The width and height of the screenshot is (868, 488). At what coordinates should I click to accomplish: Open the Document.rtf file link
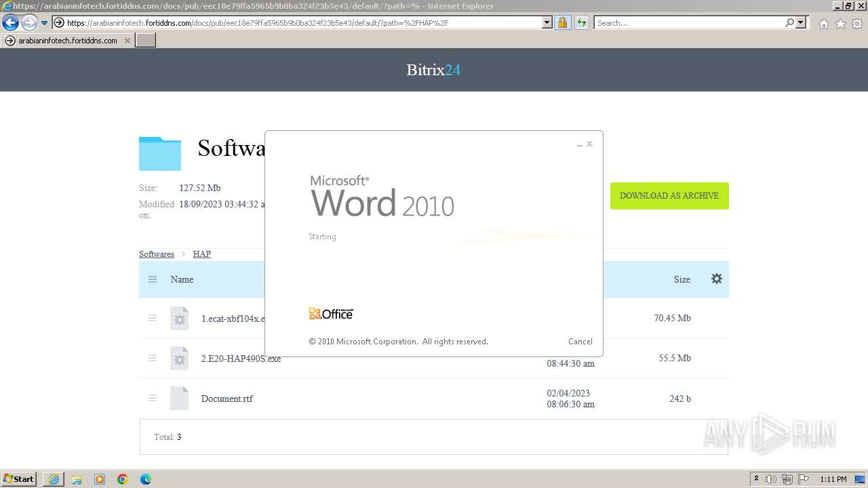coord(226,399)
